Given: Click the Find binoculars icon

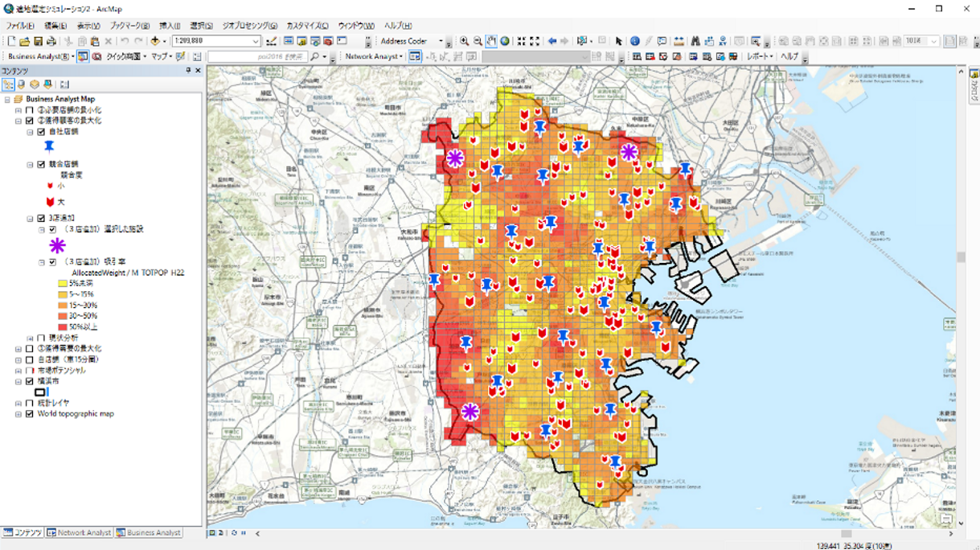Looking at the screenshot, I should click(x=695, y=41).
